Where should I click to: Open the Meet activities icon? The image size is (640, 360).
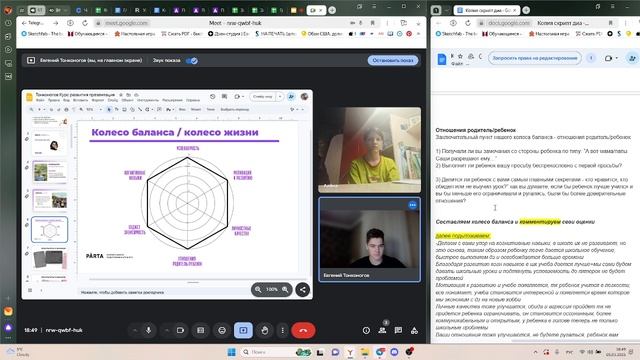414,330
